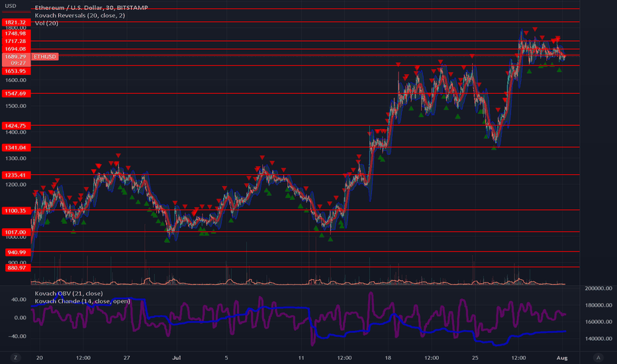Click the -40.00 oscillator axis value

(x=18, y=336)
